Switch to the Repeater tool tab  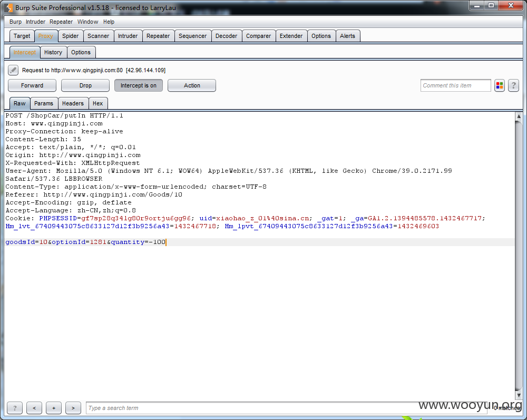click(x=158, y=36)
